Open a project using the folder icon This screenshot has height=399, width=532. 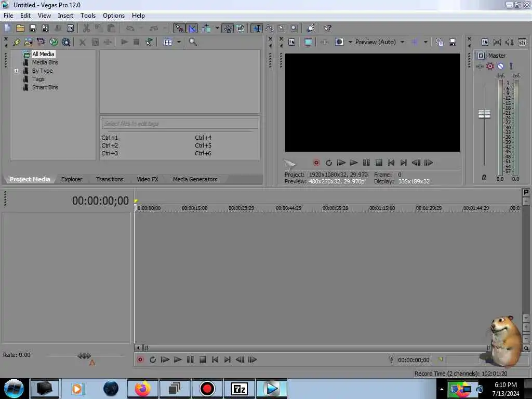pyautogui.click(x=20, y=28)
